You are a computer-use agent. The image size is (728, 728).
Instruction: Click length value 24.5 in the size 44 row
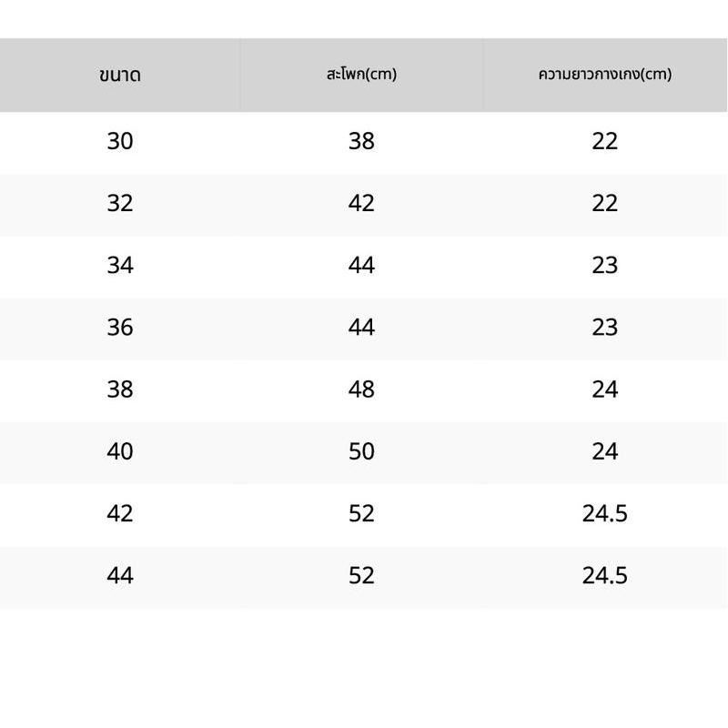(x=604, y=576)
